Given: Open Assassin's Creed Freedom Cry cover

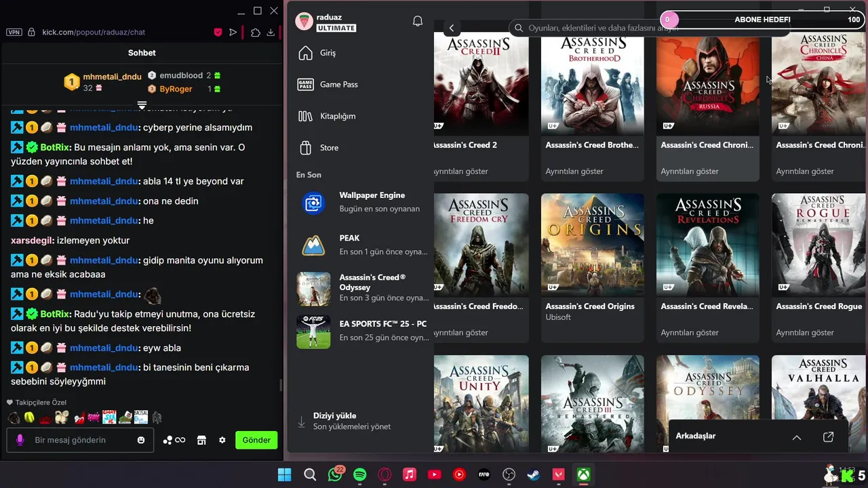Looking at the screenshot, I should pyautogui.click(x=481, y=245).
